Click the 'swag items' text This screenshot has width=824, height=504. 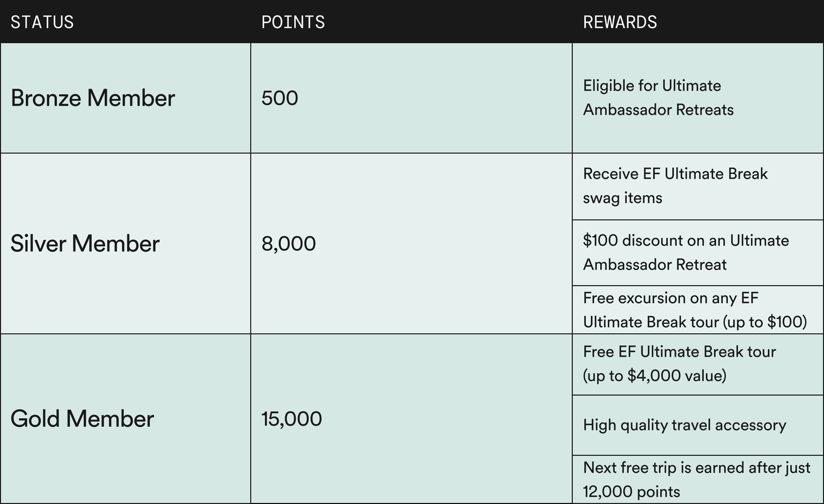622,198
